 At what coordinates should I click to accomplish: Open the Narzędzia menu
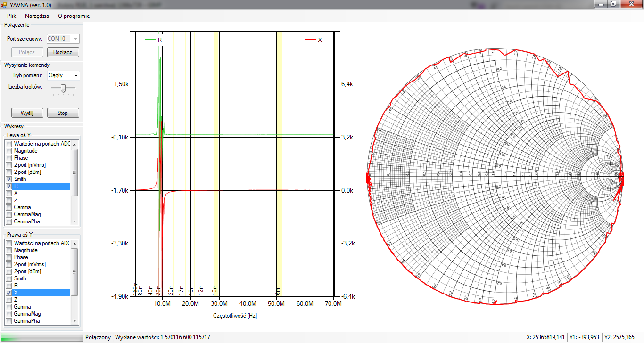coord(37,16)
